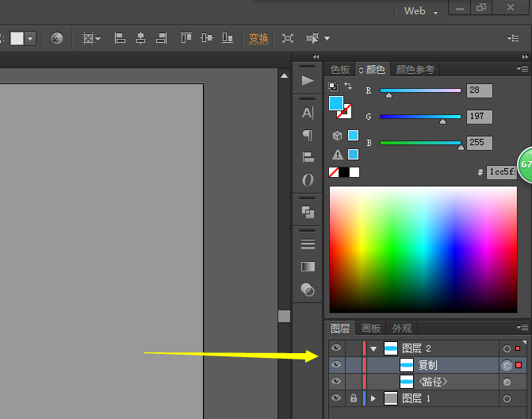Viewport: 532px width, 419px height.
Task: Open the Web workspace dropdown
Action: (420, 11)
